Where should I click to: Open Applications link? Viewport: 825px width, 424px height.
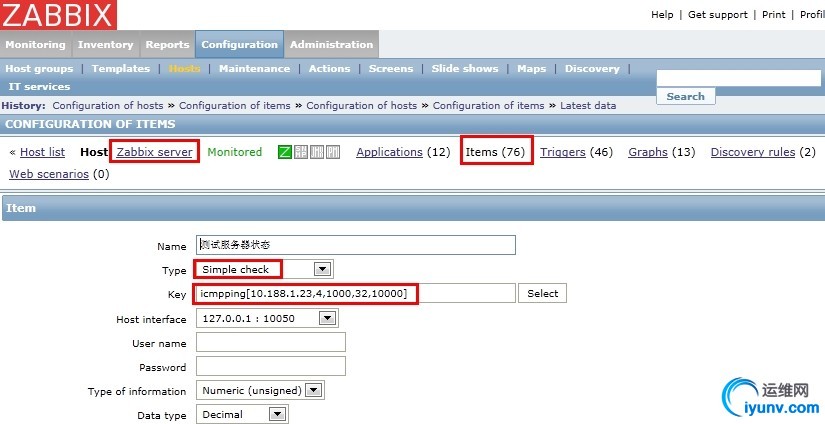point(389,152)
